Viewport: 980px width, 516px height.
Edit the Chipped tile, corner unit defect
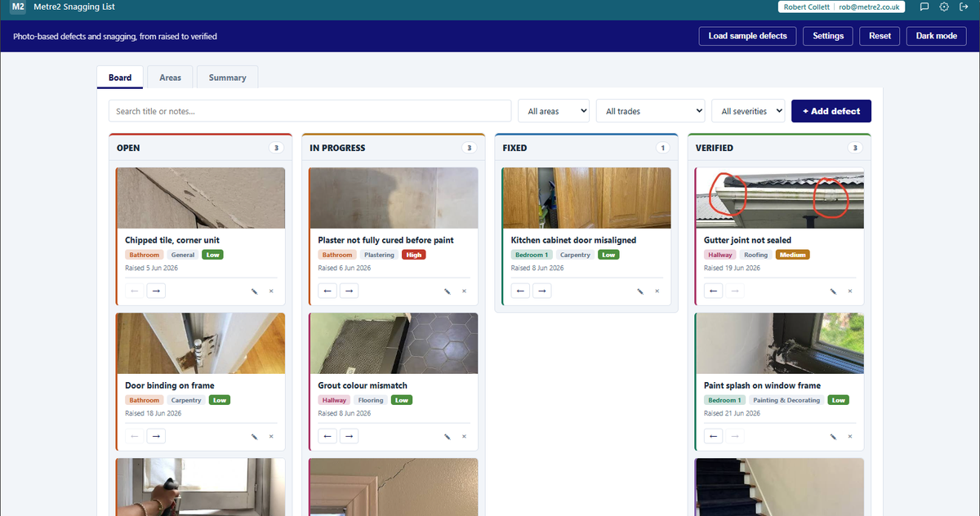point(254,291)
